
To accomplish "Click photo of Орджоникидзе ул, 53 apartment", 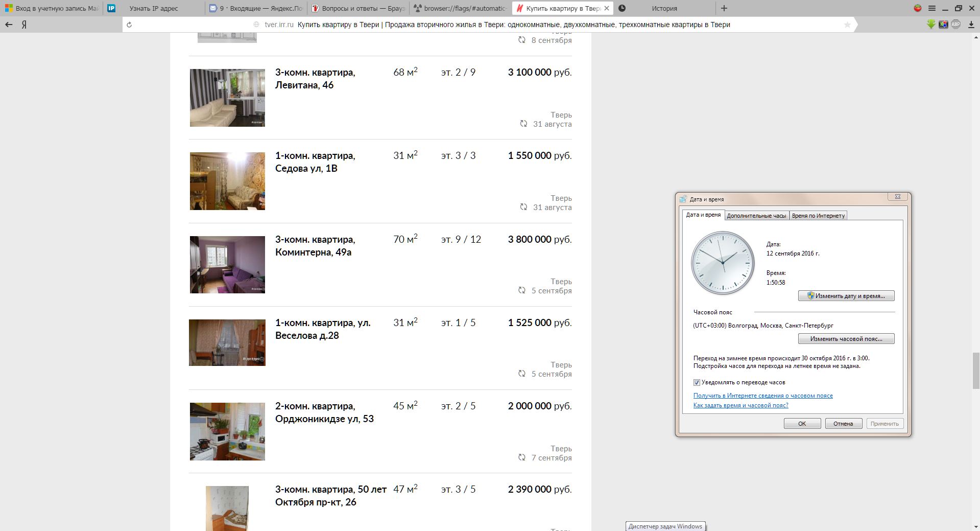I will point(227,431).
